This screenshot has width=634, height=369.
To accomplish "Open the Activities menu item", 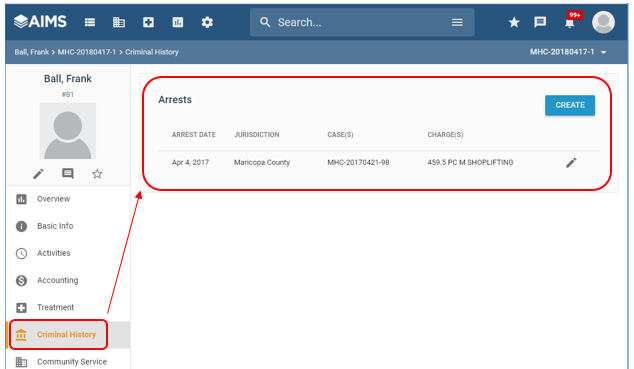I will tap(68, 253).
